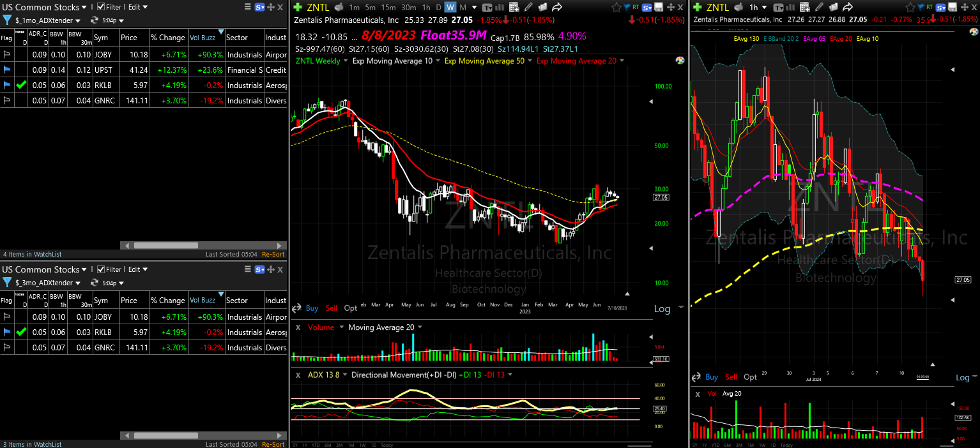Viewport: 980px width, 448px height.
Task: Click the share arrow icon in weekly chart toolbar
Action: coord(556,8)
